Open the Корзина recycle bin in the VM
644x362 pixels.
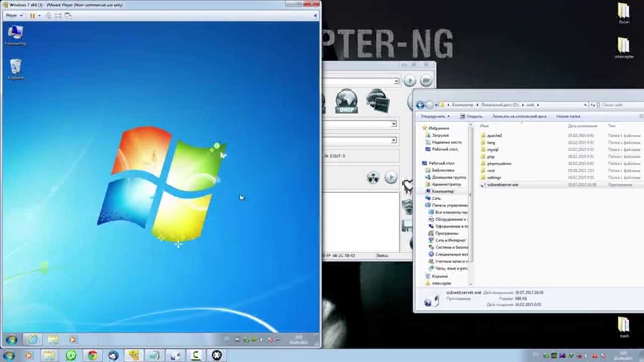pos(16,69)
